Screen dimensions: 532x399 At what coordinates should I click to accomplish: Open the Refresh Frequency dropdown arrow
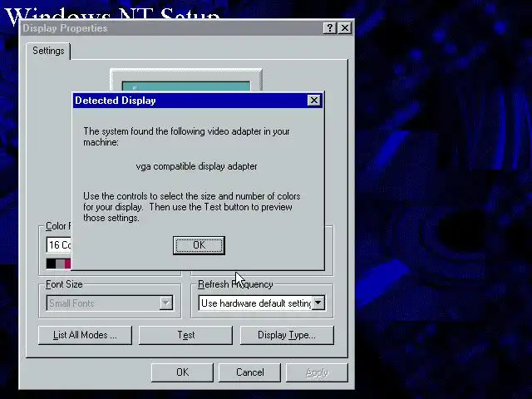pyautogui.click(x=318, y=303)
